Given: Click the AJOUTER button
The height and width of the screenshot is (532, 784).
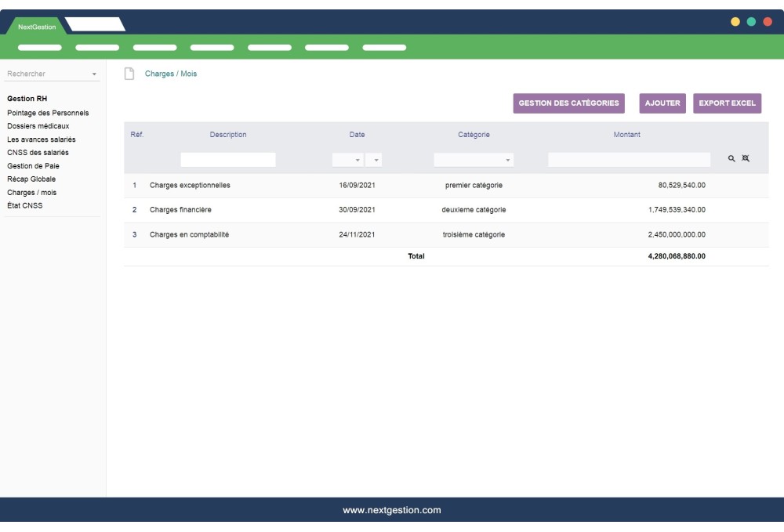Looking at the screenshot, I should click(662, 103).
